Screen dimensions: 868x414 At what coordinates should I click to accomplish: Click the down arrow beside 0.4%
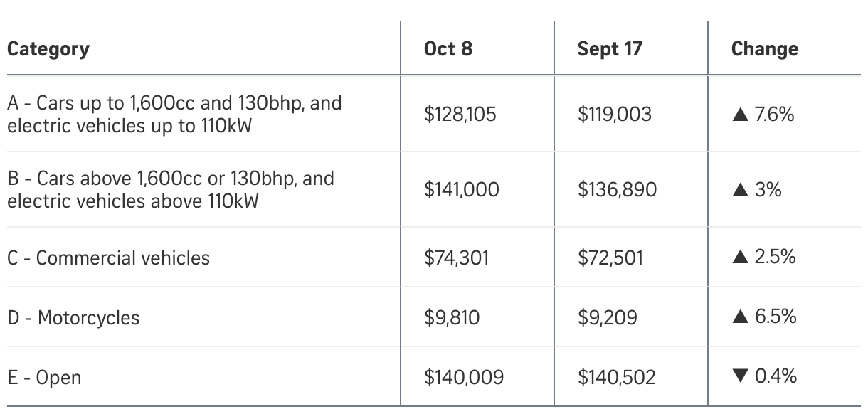[739, 377]
